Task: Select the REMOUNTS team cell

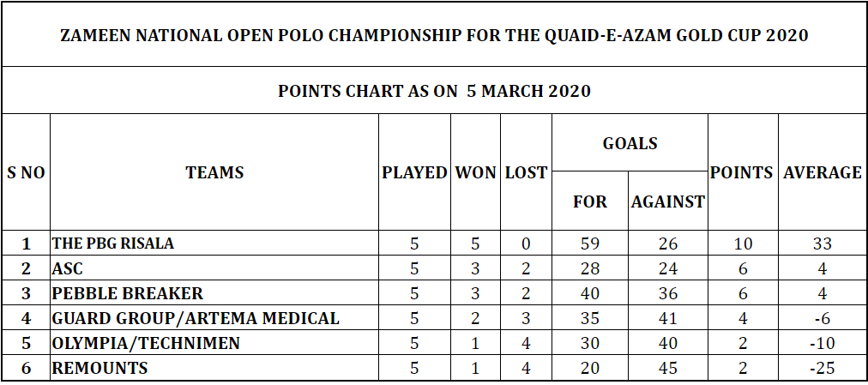Action: coord(214,367)
